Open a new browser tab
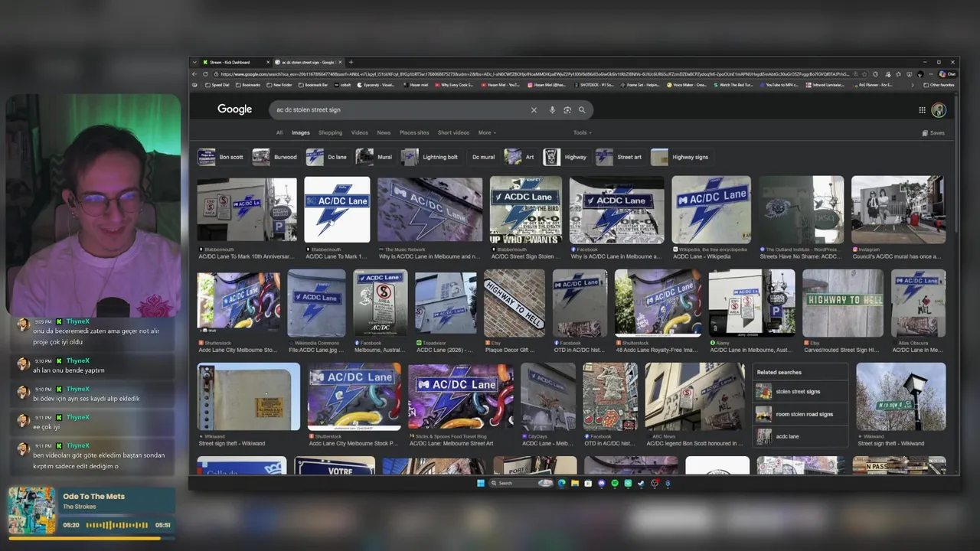The width and height of the screenshot is (980, 551). [x=351, y=62]
